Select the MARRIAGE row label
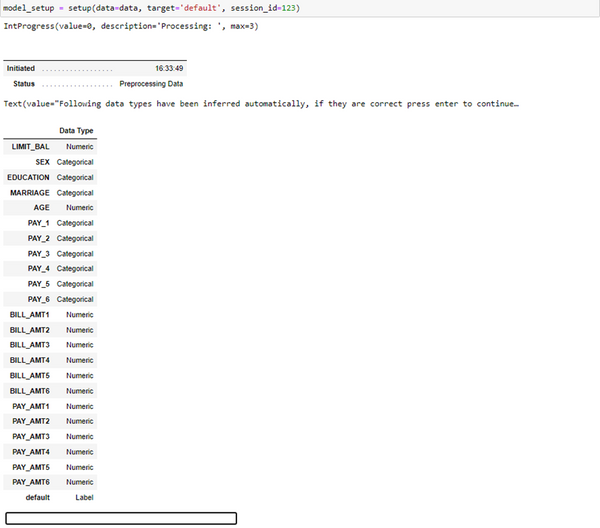 coord(30,192)
